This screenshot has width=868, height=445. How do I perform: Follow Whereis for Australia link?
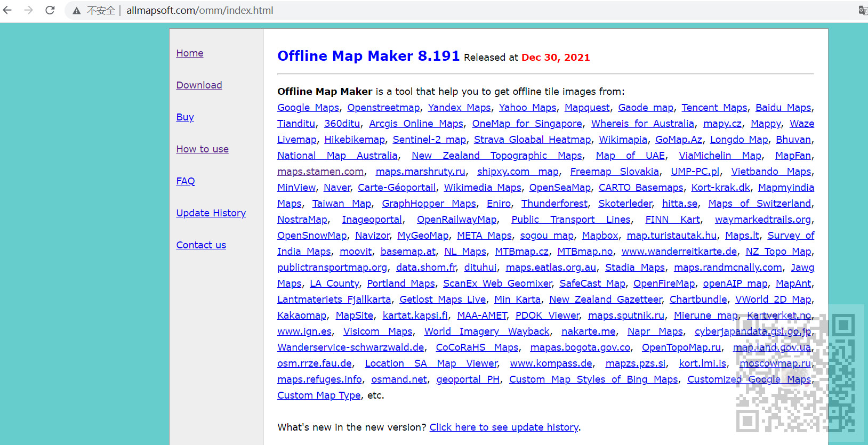(x=642, y=124)
